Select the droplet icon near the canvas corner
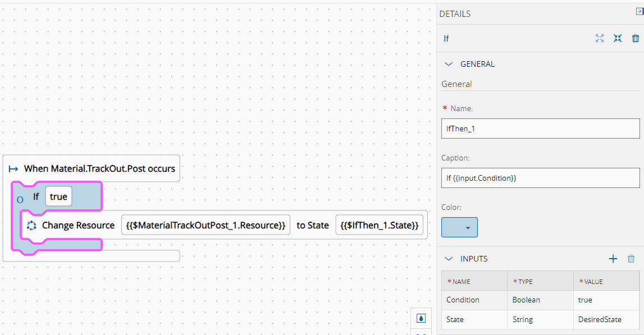644x335 pixels. [422, 318]
